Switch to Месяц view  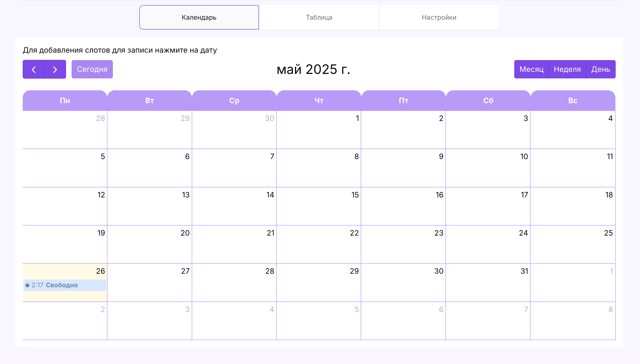point(531,69)
